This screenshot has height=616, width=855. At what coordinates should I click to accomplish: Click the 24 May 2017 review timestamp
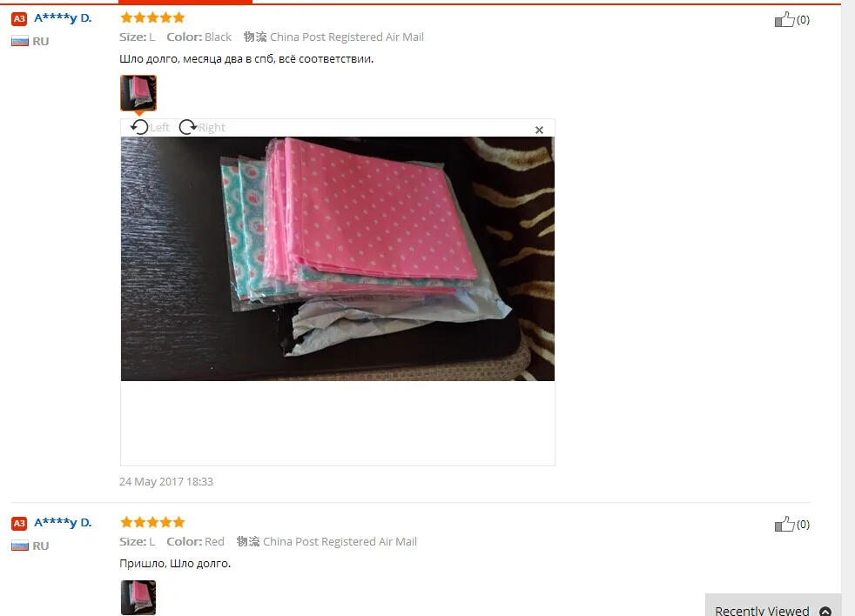point(166,481)
